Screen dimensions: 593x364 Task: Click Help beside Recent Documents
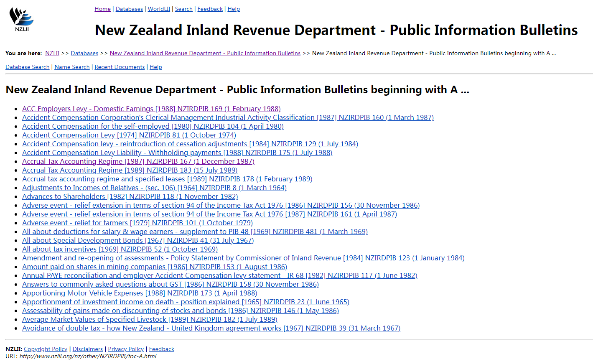coord(156,67)
